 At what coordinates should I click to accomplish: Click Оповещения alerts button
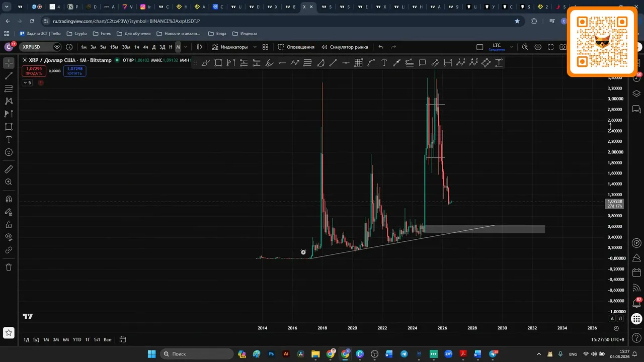(x=296, y=47)
